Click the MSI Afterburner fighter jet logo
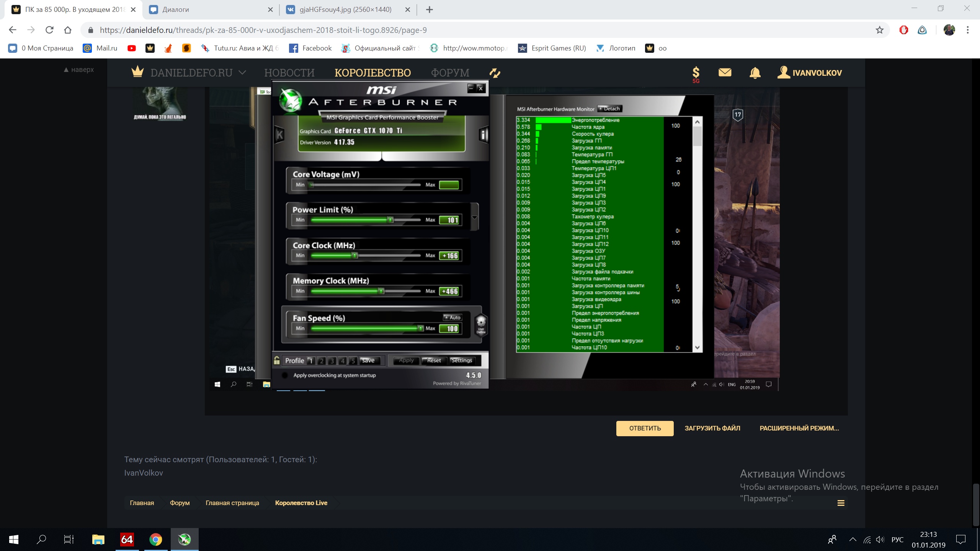980x551 pixels. (x=290, y=99)
